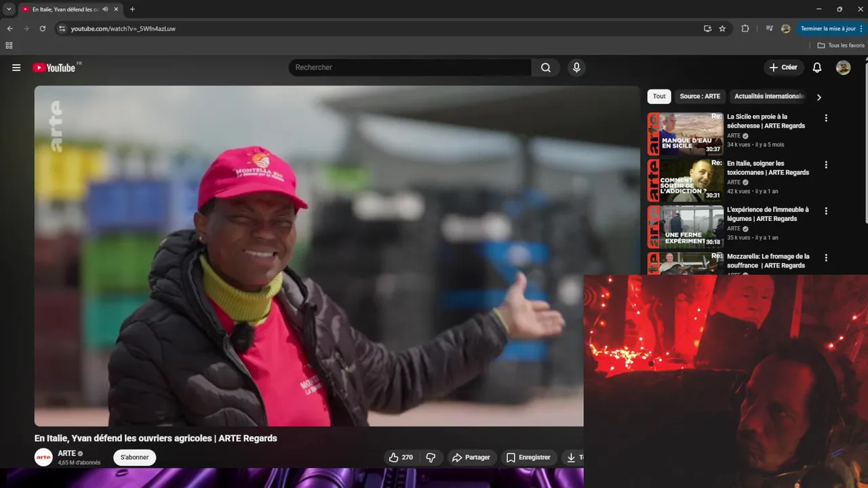Click title L'expérience de l'immeuble à légumes

click(768, 214)
